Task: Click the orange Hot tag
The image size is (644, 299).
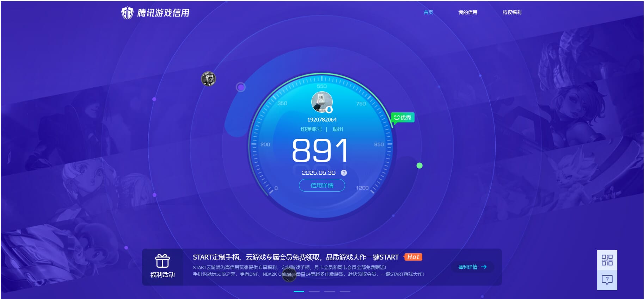Action: tap(413, 257)
